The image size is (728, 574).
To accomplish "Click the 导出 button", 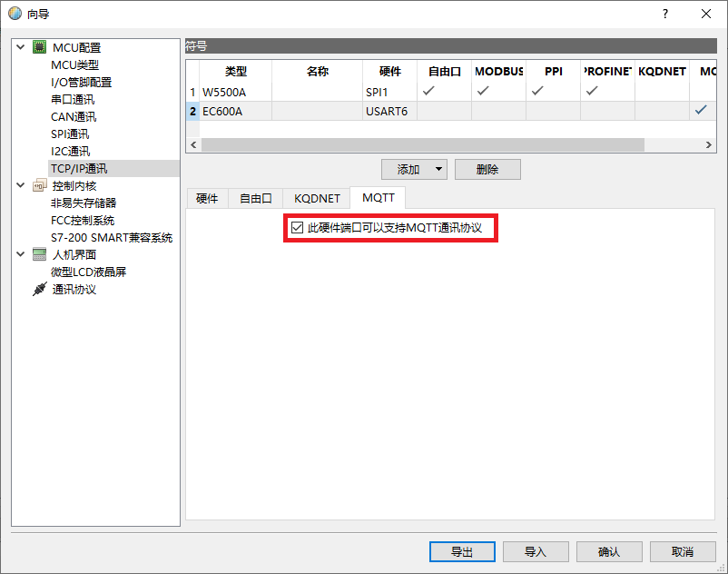I will (462, 551).
